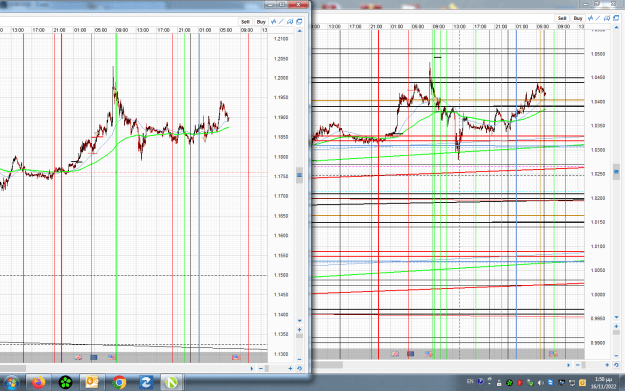Click up arrow on left chart price scale
The width and height of the screenshot is (625, 391).
click(300, 31)
